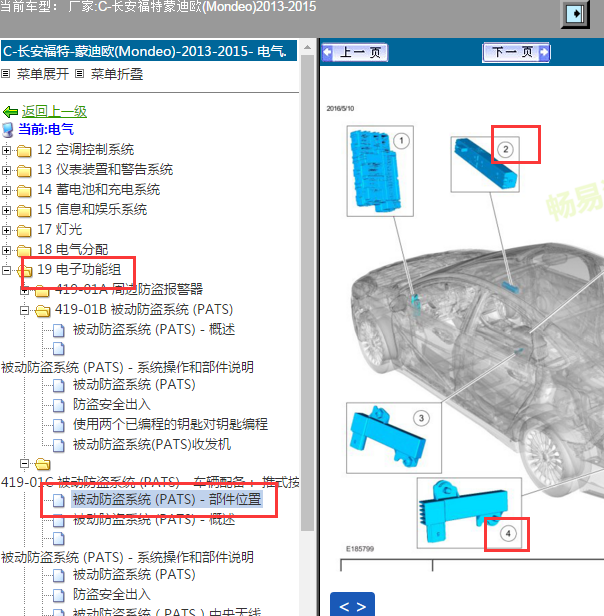Click the folder icon of 15 信息和娱乐系统
The width and height of the screenshot is (604, 616).
pyautogui.click(x=24, y=211)
